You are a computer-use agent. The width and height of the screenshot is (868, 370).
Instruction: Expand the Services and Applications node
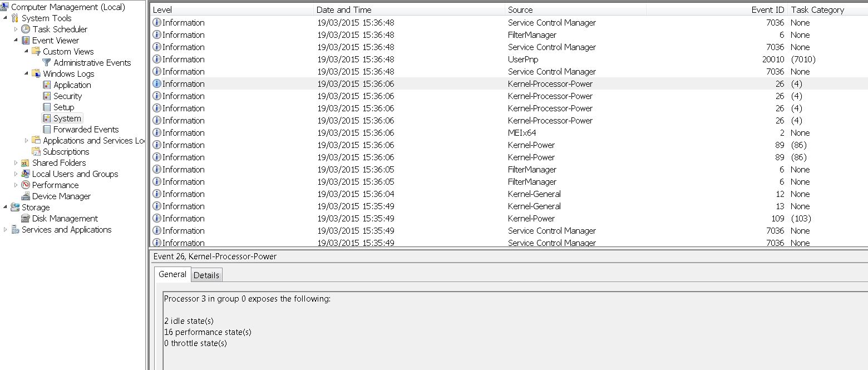[5, 229]
